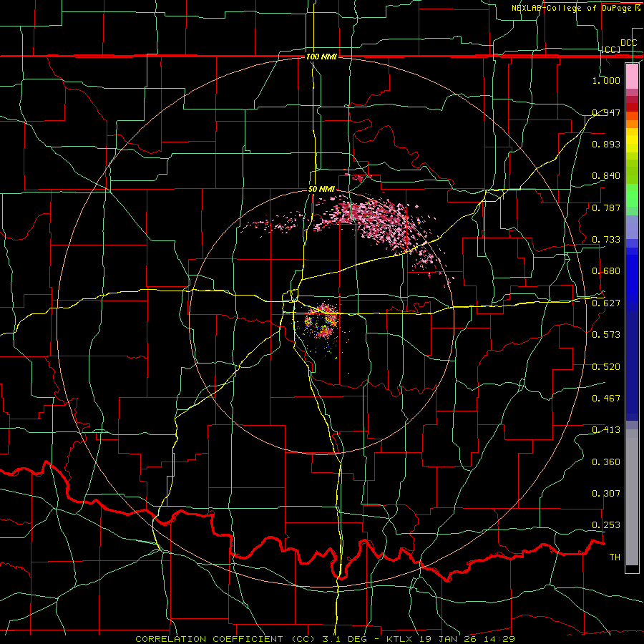
Task: Click the 0.360 scale value
Action: click(606, 462)
